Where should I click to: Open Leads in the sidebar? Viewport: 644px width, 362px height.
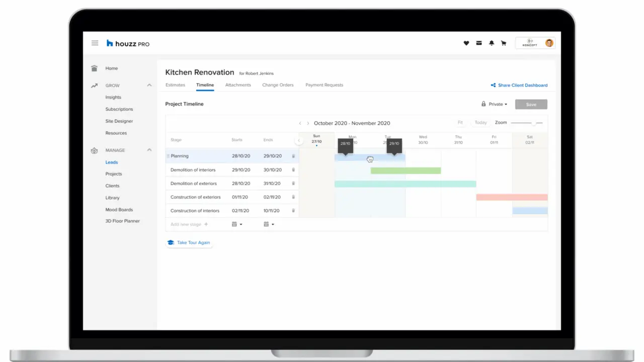click(112, 162)
